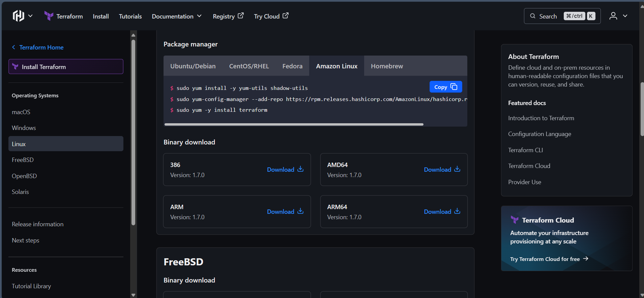
Task: Click the HashiCorp logo icon
Action: (x=19, y=16)
